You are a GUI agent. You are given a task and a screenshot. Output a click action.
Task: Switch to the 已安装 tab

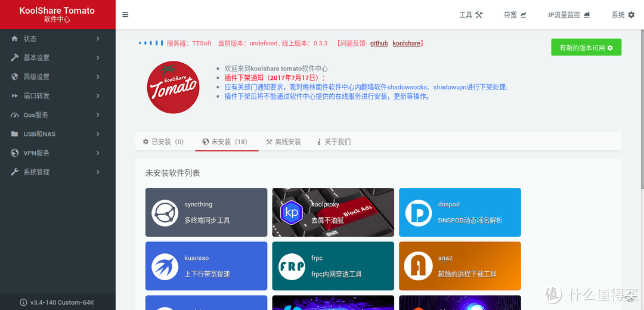pyautogui.click(x=163, y=142)
